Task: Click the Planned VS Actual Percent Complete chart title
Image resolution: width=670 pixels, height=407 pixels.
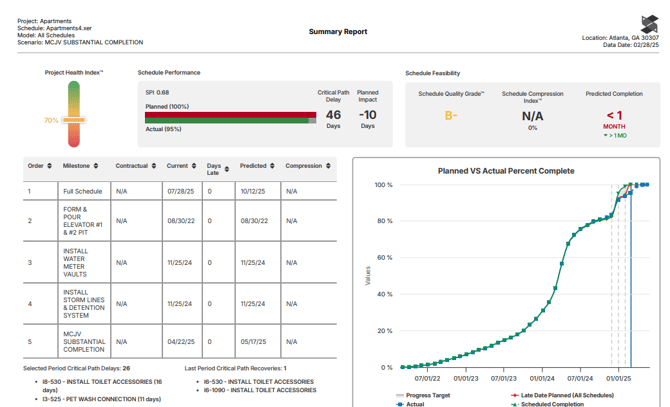Action: [506, 171]
